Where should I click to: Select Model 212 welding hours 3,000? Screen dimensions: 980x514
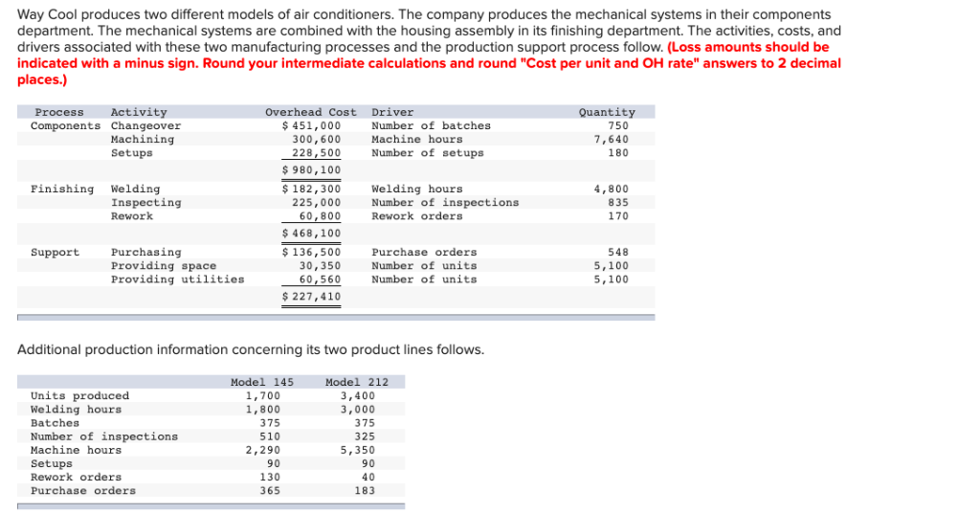click(x=358, y=410)
